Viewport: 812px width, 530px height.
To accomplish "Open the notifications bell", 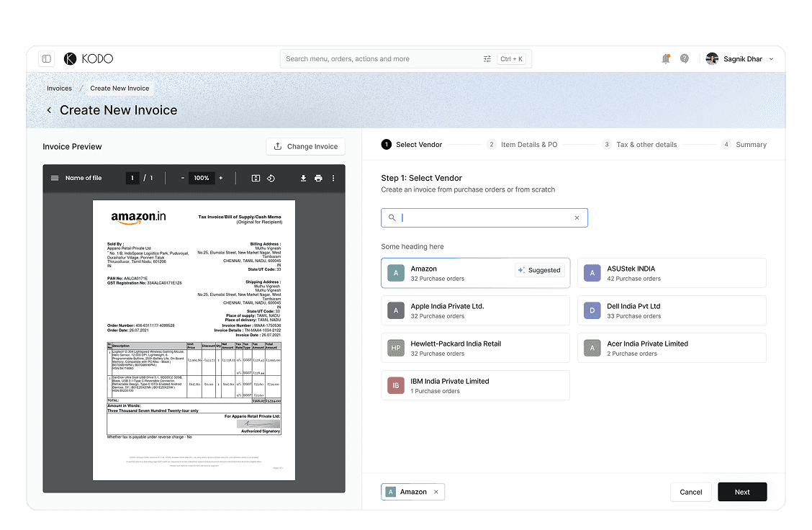I will click(666, 59).
